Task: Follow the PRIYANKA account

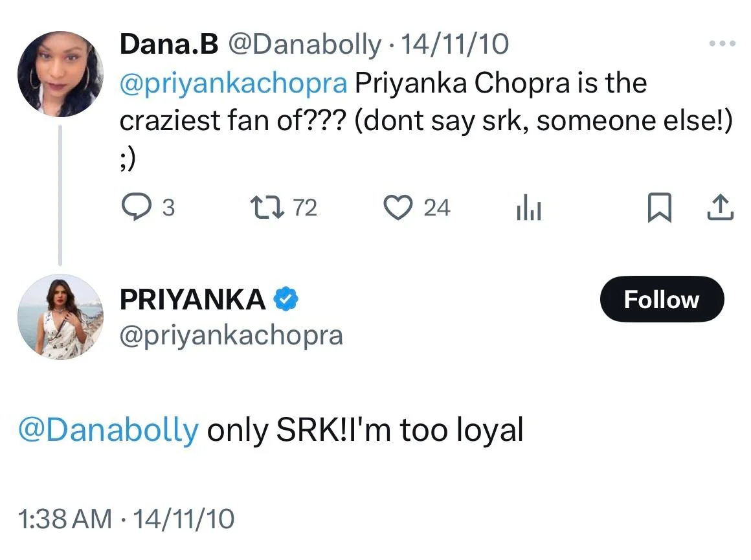Action: pos(661,299)
